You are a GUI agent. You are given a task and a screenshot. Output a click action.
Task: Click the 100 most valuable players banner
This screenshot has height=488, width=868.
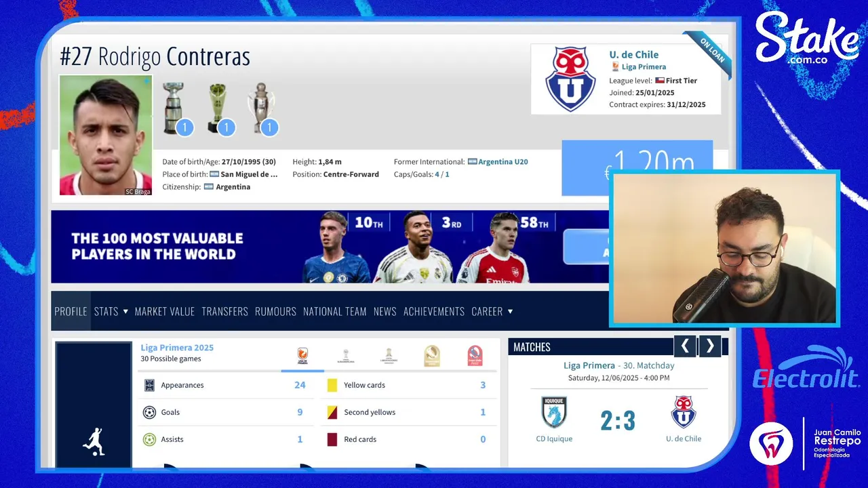tap(330, 247)
